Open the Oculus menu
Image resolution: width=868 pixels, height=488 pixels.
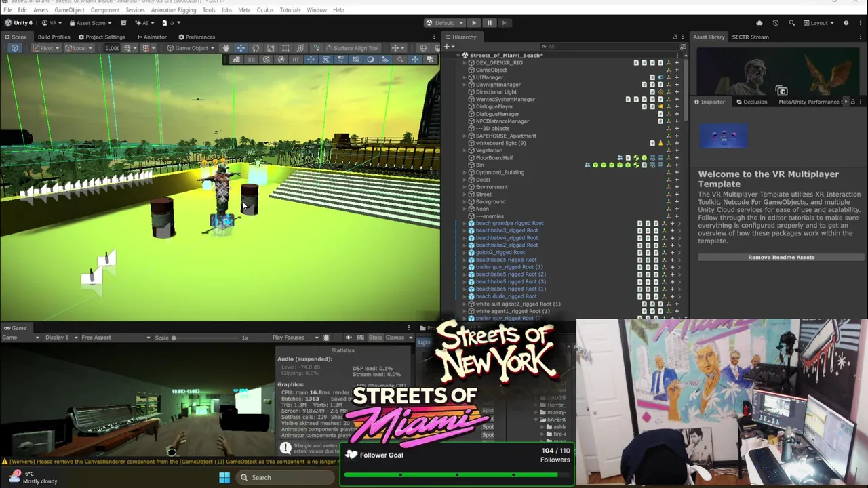point(265,10)
